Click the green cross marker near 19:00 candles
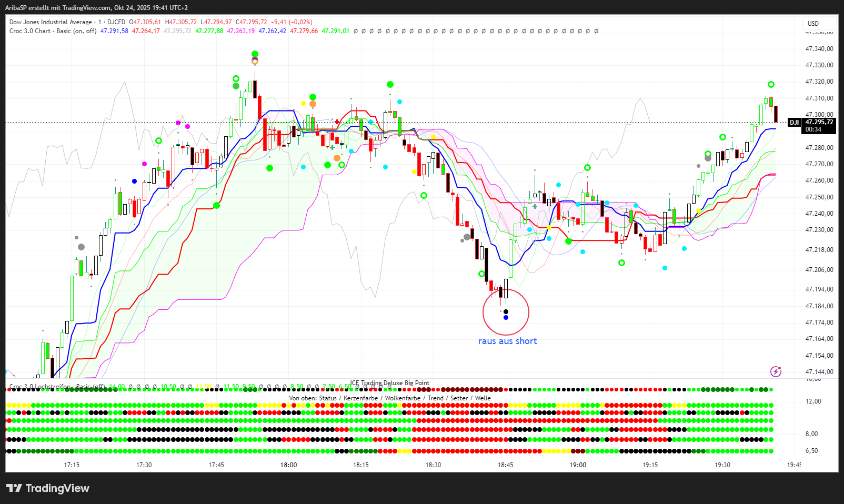This screenshot has width=844, height=504. tap(535, 206)
